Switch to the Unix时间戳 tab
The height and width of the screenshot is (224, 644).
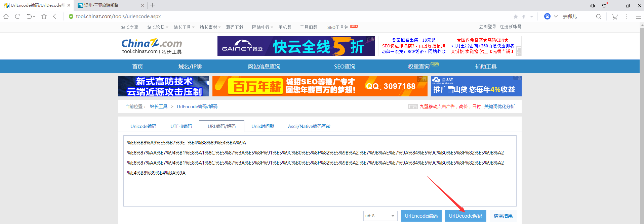[263, 126]
